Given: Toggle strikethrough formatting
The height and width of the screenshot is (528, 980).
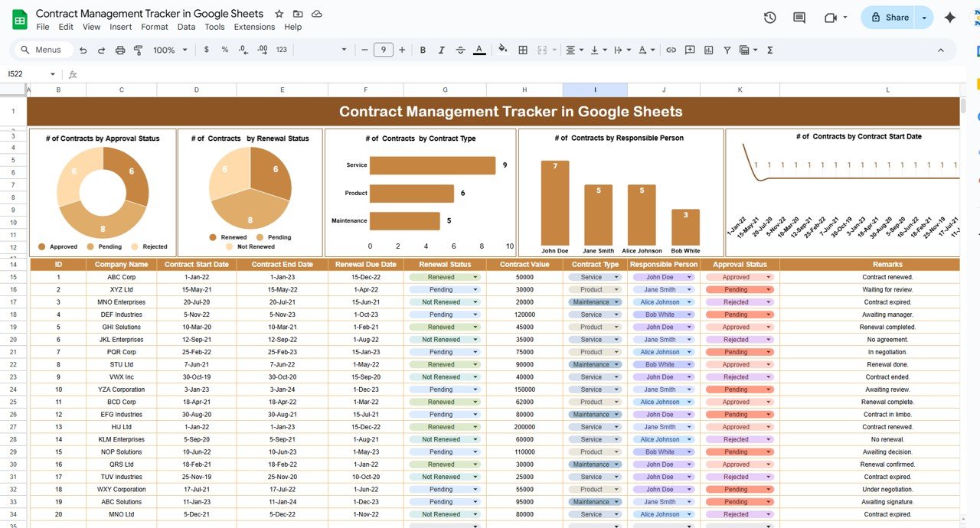Looking at the screenshot, I should click(x=460, y=50).
